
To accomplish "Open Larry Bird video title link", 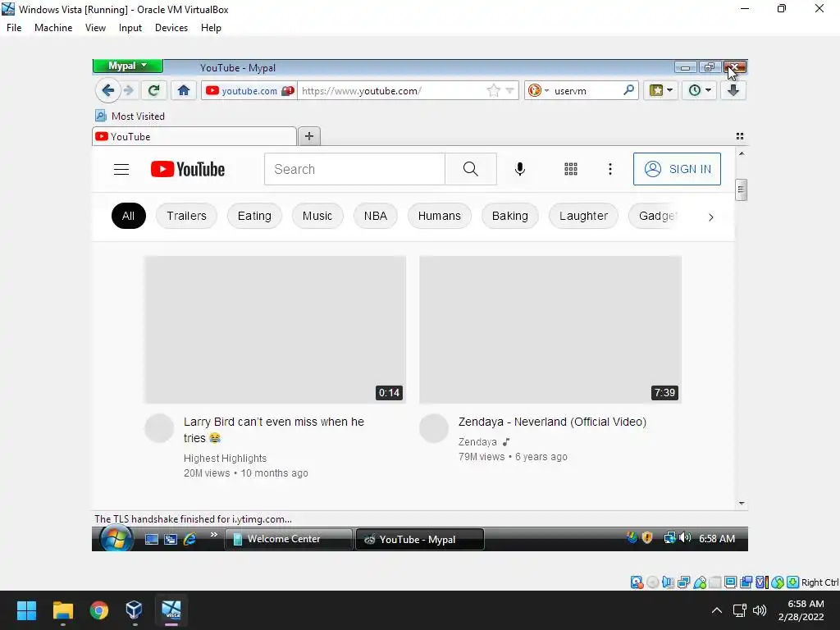I will point(274,430).
